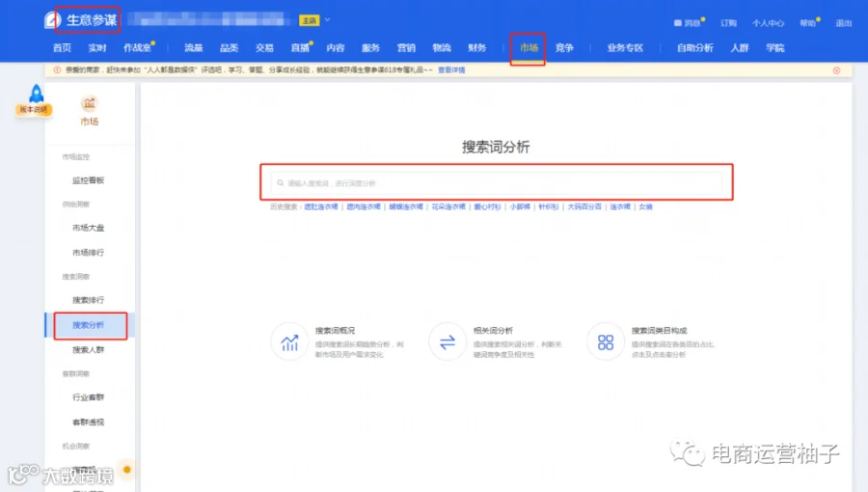The image size is (868, 492).
Task: Open messages via the 消息 icon
Action: click(x=678, y=23)
